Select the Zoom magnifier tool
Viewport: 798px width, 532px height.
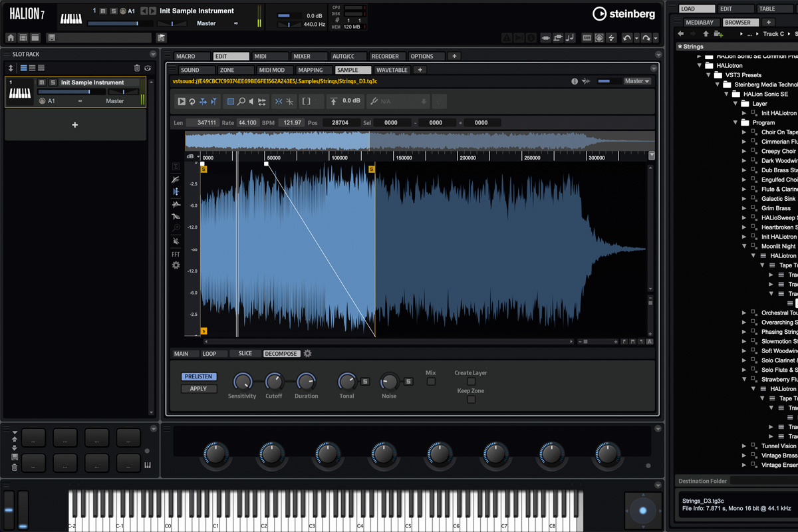pyautogui.click(x=241, y=102)
